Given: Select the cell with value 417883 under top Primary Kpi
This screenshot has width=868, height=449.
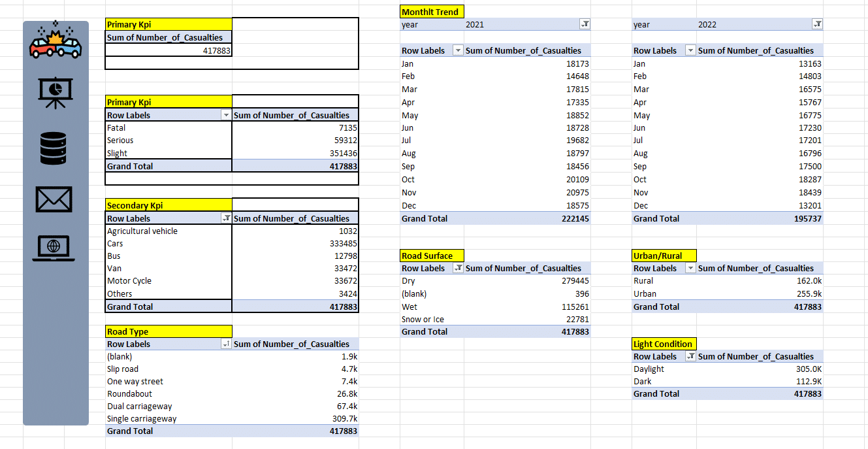Looking at the screenshot, I should click(x=169, y=50).
